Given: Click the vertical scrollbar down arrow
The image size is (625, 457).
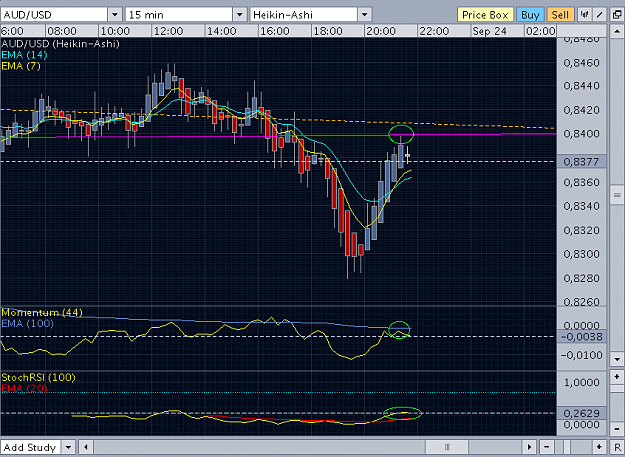Looking at the screenshot, I should (617, 359).
